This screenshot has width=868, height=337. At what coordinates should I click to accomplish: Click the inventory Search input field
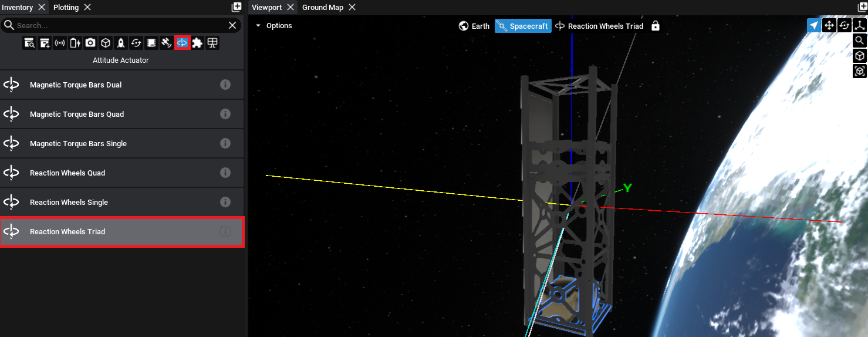click(x=117, y=25)
